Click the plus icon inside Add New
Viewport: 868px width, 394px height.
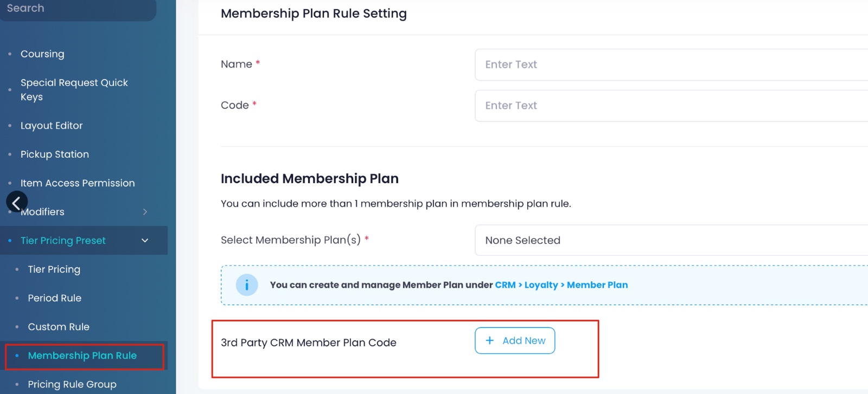(490, 340)
